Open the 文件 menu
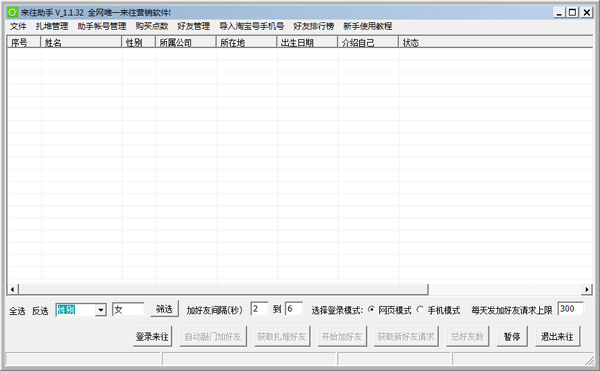The image size is (600, 371). click(18, 26)
